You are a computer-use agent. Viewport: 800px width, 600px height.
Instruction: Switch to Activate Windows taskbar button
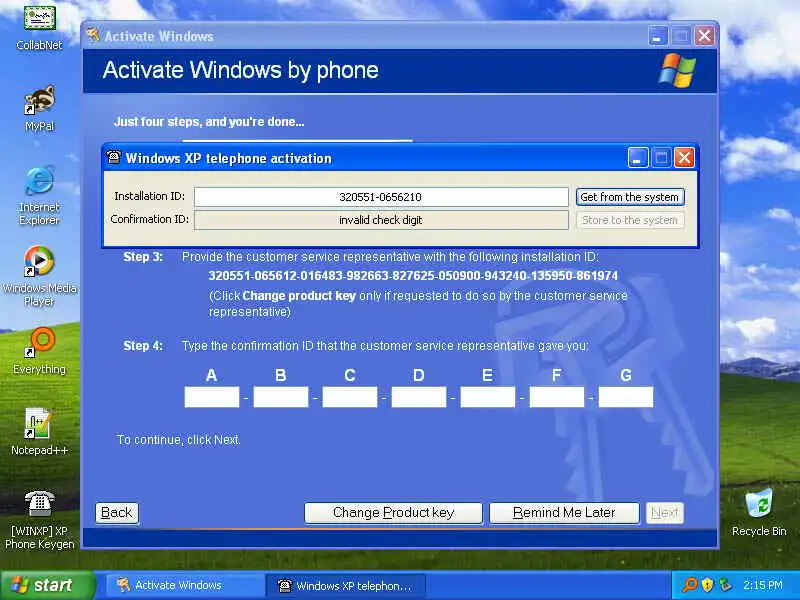[x=184, y=585]
